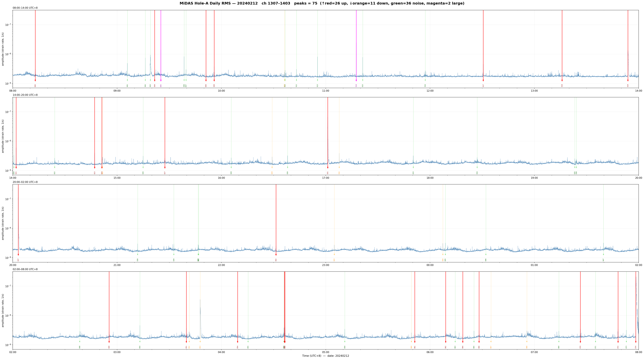Click the "06:00" x-axis tick label
This screenshot has height=359, width=644.
coord(430,352)
